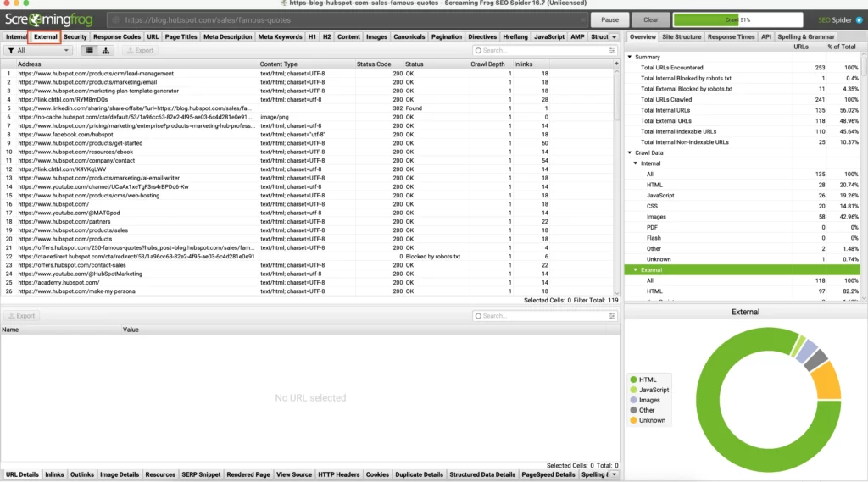Image resolution: width=868 pixels, height=482 pixels.
Task: Select row https://academy.hubspot.com/
Action: pos(307,283)
